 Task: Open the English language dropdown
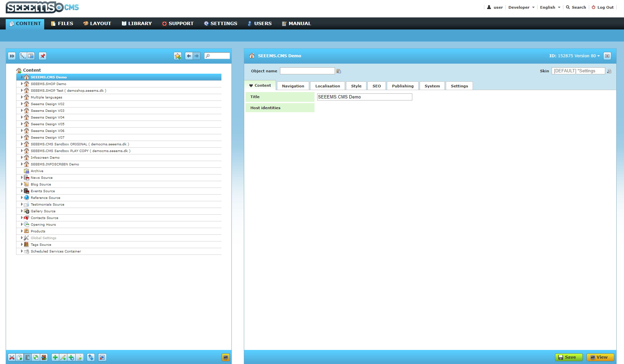[550, 7]
